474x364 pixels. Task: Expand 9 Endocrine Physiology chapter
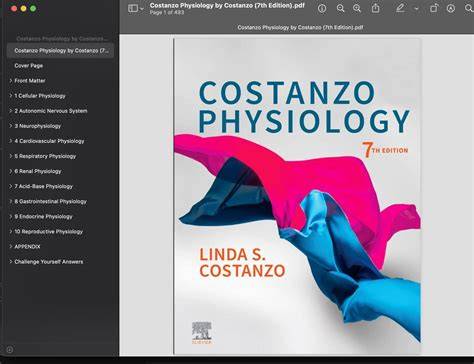[x=11, y=216]
